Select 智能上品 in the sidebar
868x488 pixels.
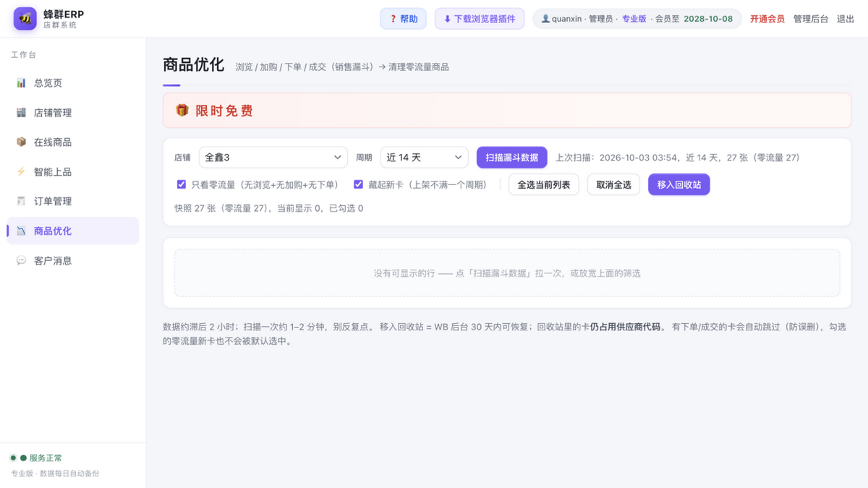pyautogui.click(x=72, y=172)
